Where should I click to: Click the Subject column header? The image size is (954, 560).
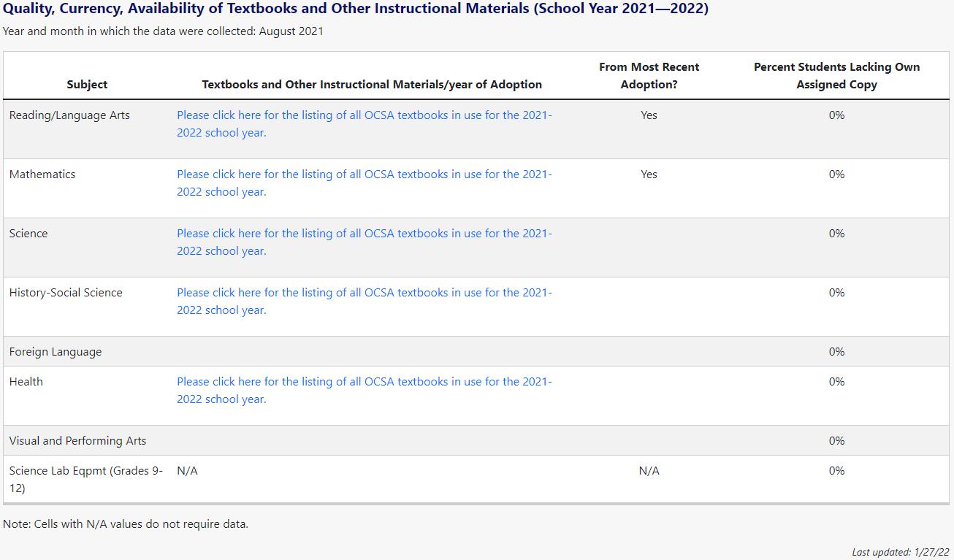87,85
